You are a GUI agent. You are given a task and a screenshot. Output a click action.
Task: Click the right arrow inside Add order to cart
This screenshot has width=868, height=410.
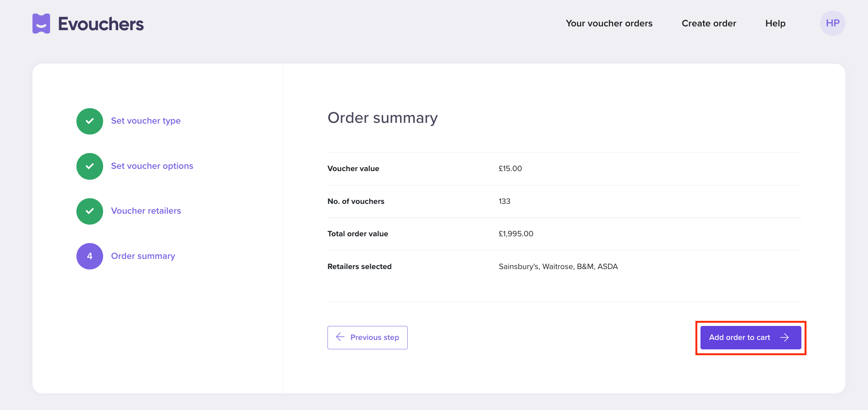(784, 337)
